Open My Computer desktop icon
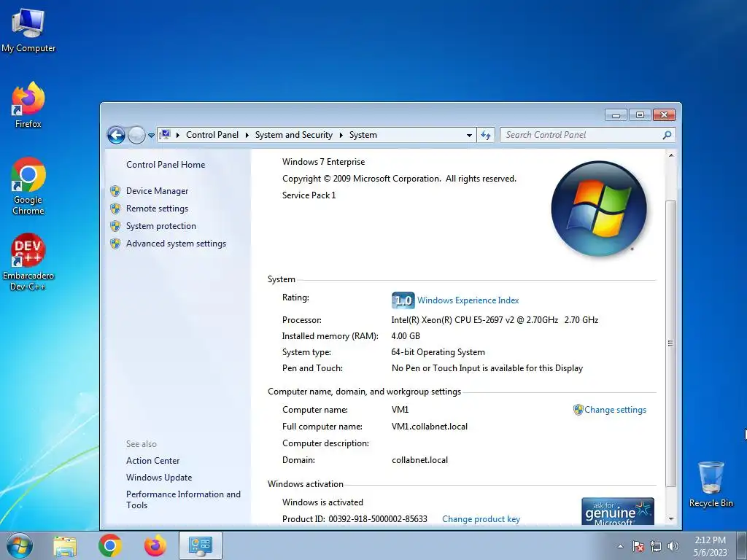 [x=28, y=30]
